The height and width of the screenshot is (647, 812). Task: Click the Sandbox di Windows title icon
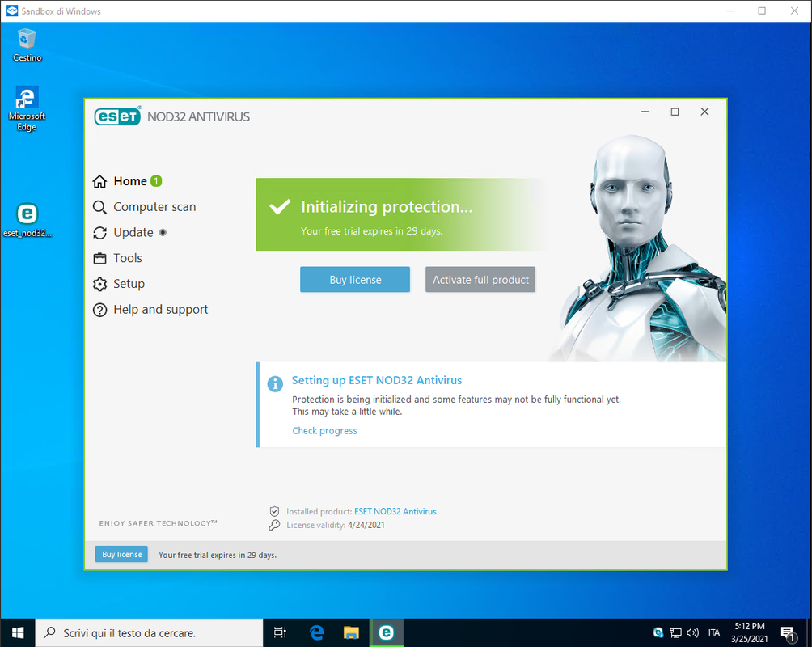click(x=12, y=11)
